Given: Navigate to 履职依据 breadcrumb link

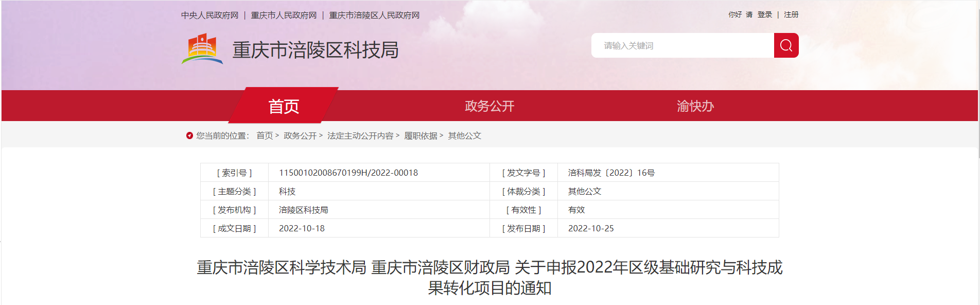Looking at the screenshot, I should click(x=421, y=135).
